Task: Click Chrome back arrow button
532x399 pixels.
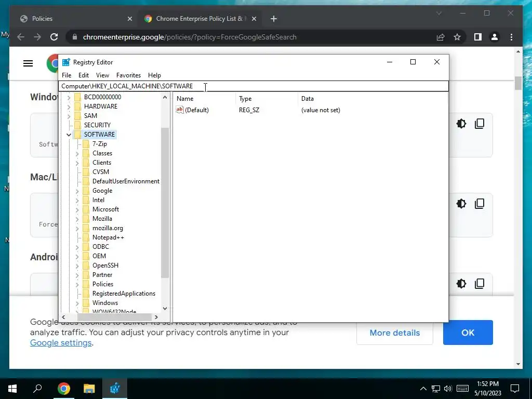Action: coord(21,37)
